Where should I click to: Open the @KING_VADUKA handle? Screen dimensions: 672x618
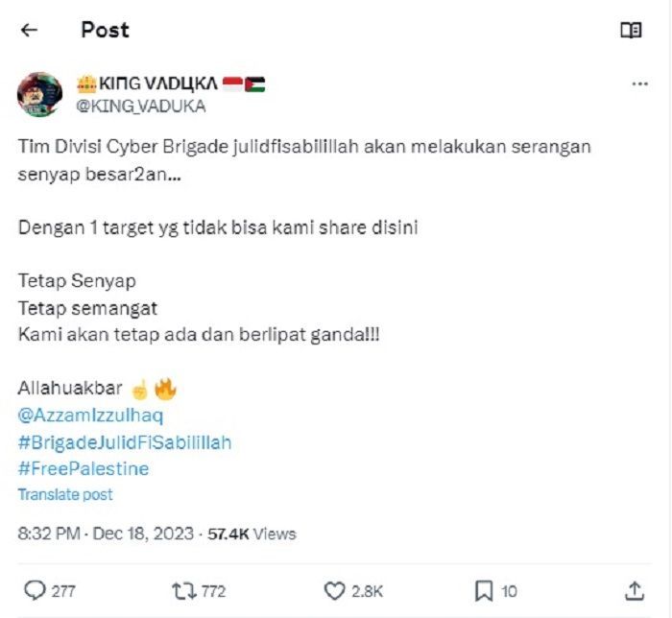tap(141, 107)
